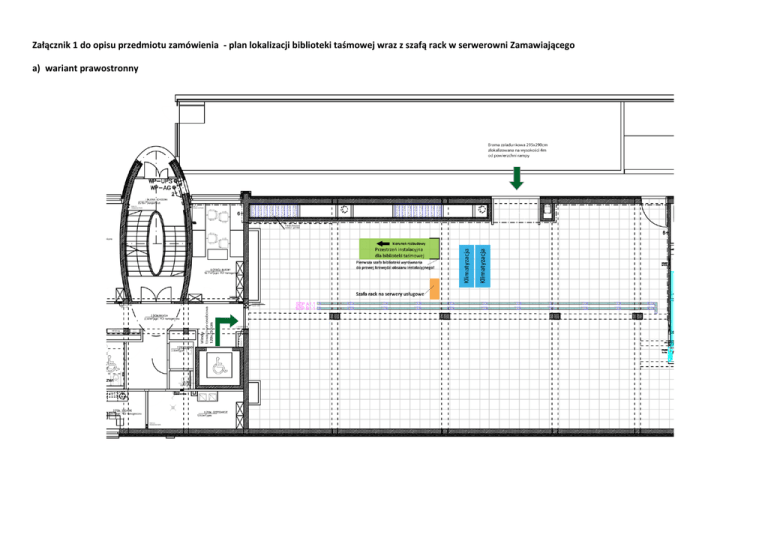
Task: Click the WP-UPS label in the oval tower
Action: tap(161, 182)
